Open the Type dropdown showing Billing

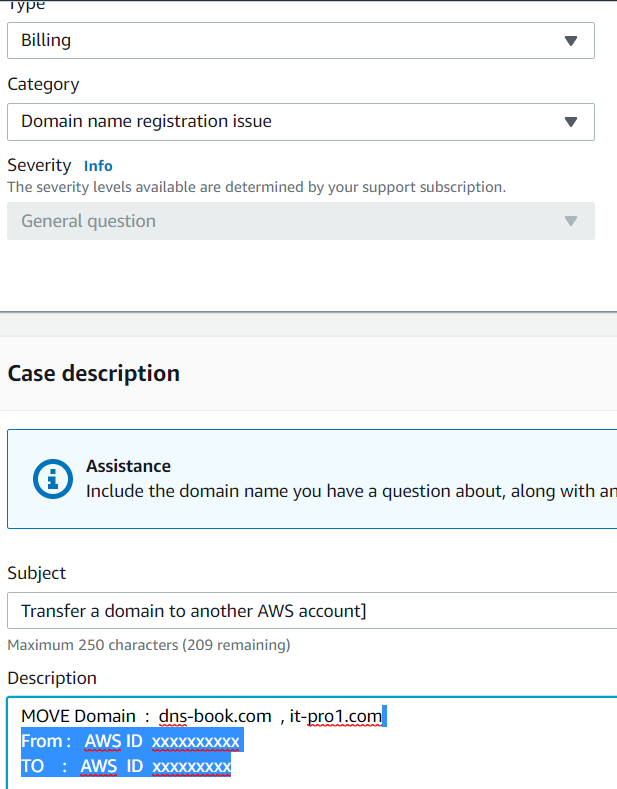[x=300, y=41]
